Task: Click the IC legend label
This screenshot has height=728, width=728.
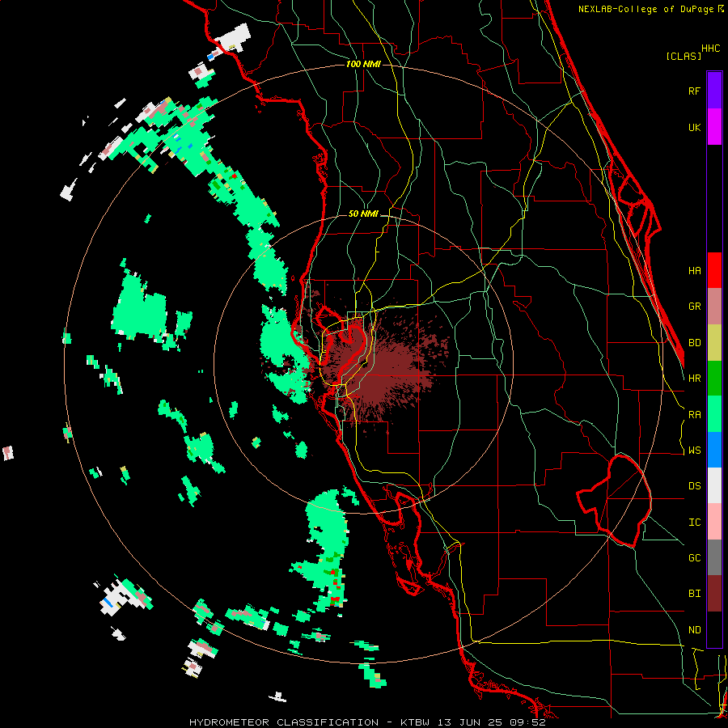Action: click(695, 523)
